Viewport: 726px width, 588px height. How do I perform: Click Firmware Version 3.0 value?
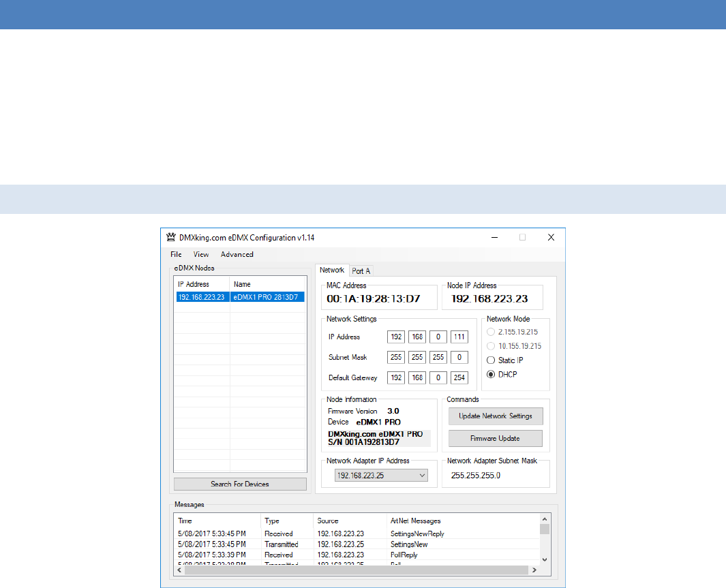coord(393,411)
